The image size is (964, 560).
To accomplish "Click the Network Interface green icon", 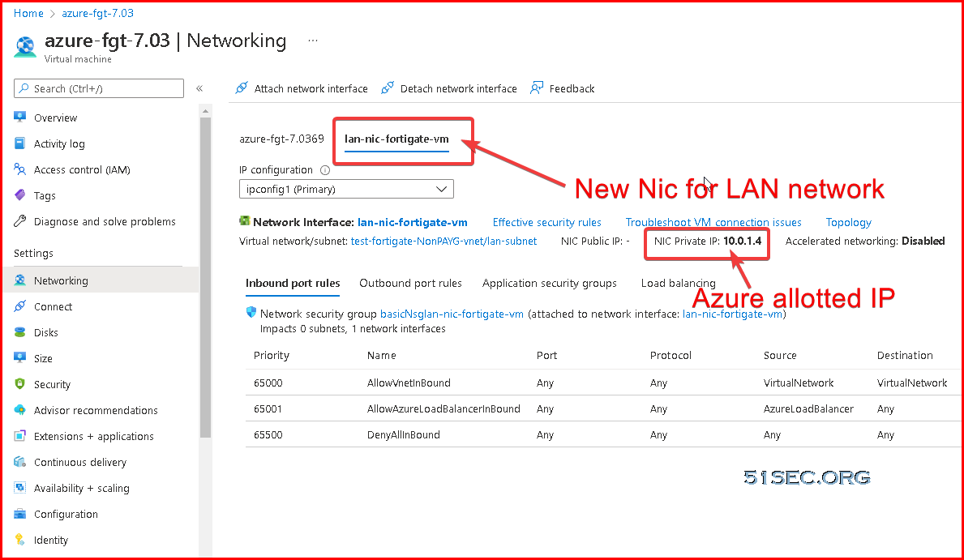I will click(245, 221).
